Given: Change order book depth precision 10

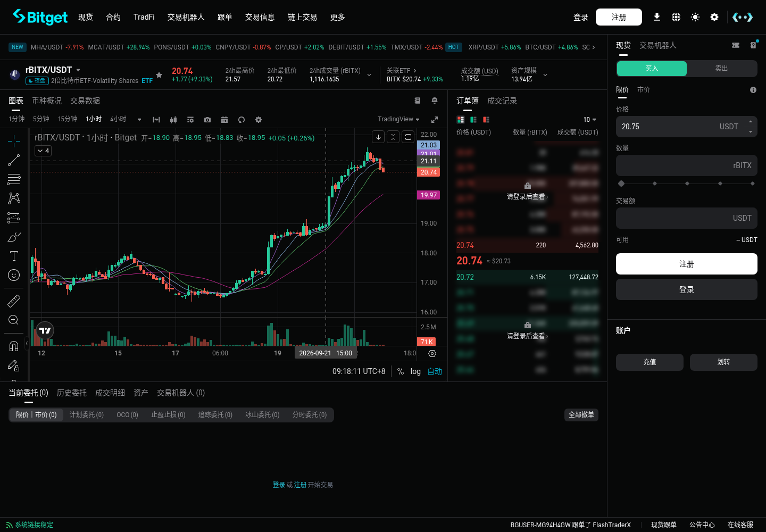Looking at the screenshot, I should tap(589, 120).
